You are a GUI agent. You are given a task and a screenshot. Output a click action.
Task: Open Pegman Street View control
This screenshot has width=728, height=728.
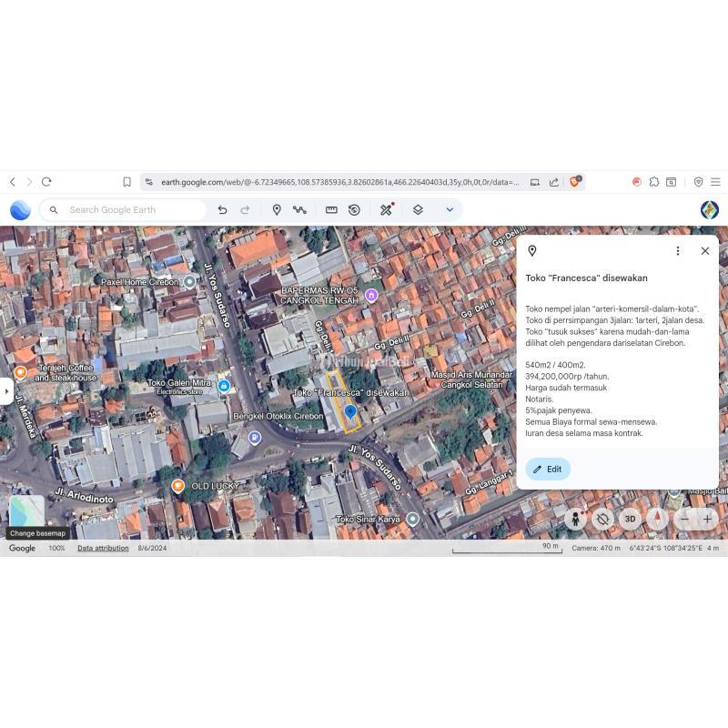575,519
